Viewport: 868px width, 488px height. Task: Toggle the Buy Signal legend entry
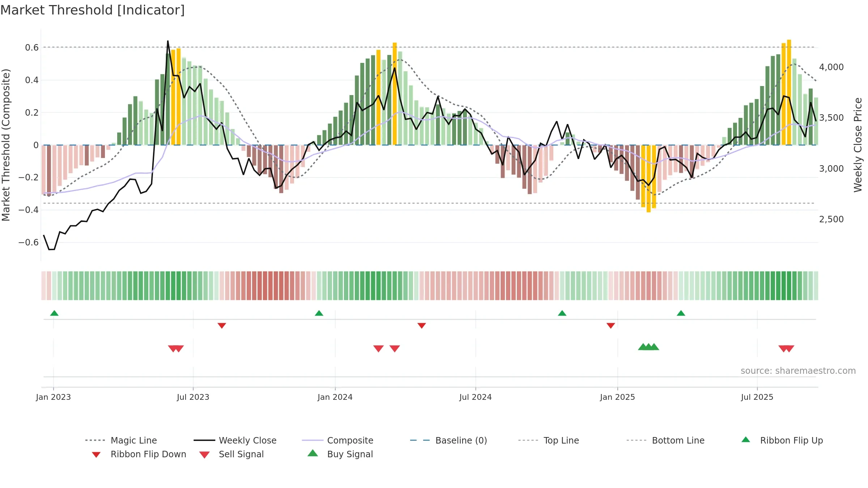340,454
